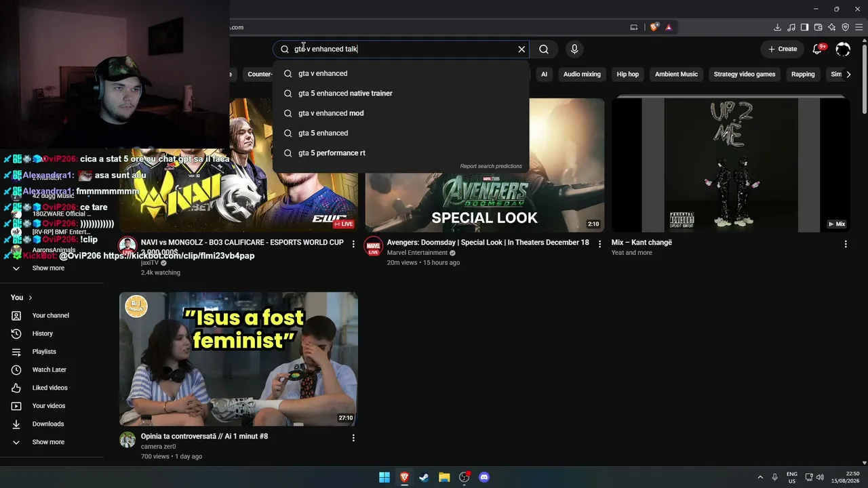Open Leo AI sparkle icon

pyautogui.click(x=831, y=27)
